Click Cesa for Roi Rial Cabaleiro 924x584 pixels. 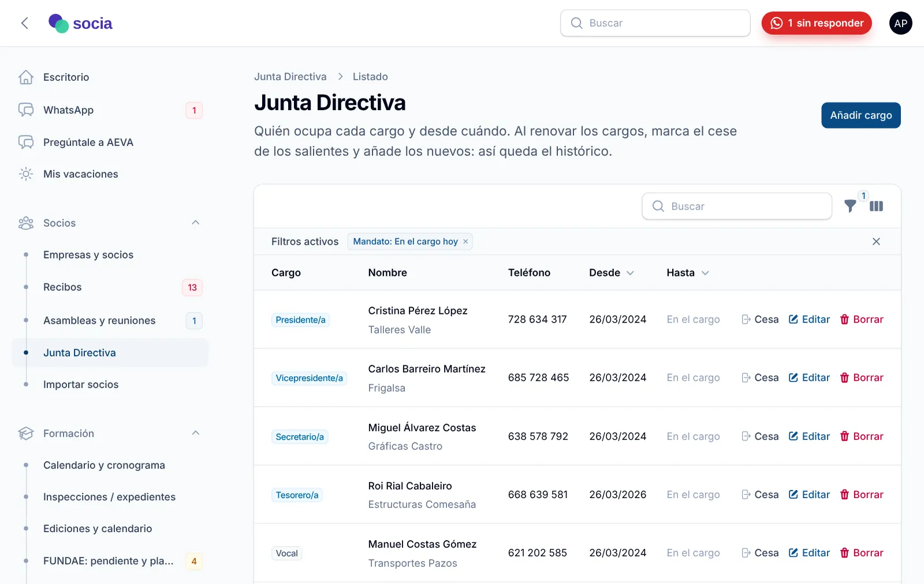760,495
